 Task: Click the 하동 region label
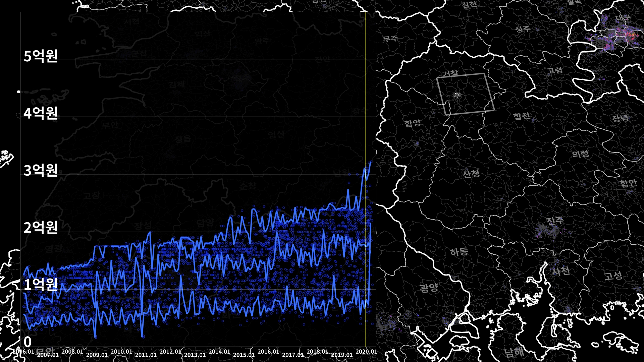(459, 252)
